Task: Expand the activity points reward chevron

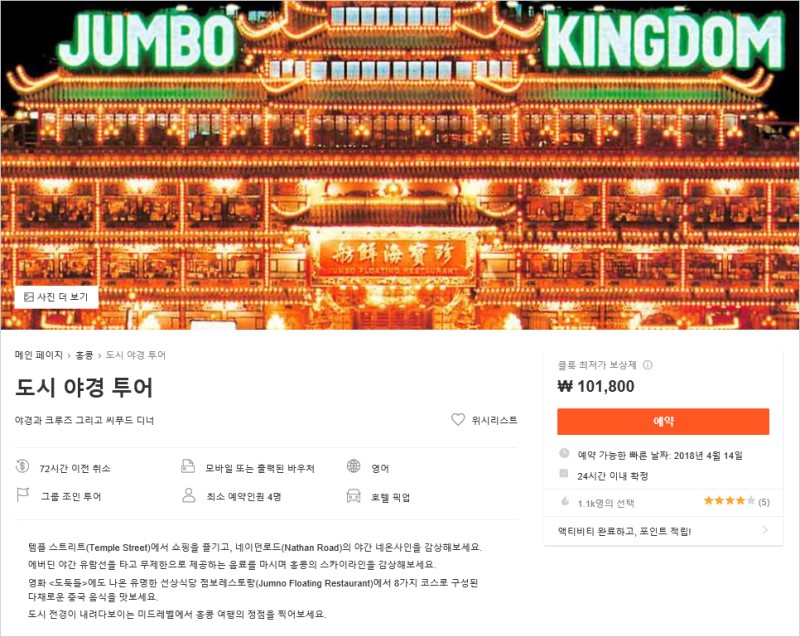Action: click(765, 530)
